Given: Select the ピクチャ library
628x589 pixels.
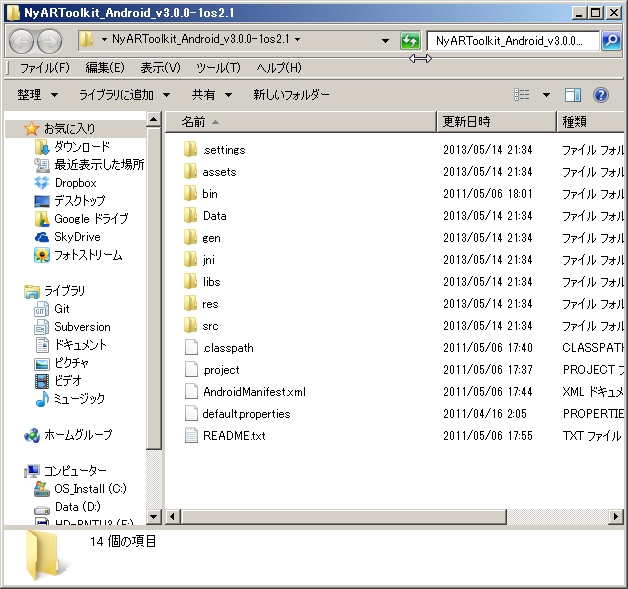Looking at the screenshot, I should coord(61,363).
